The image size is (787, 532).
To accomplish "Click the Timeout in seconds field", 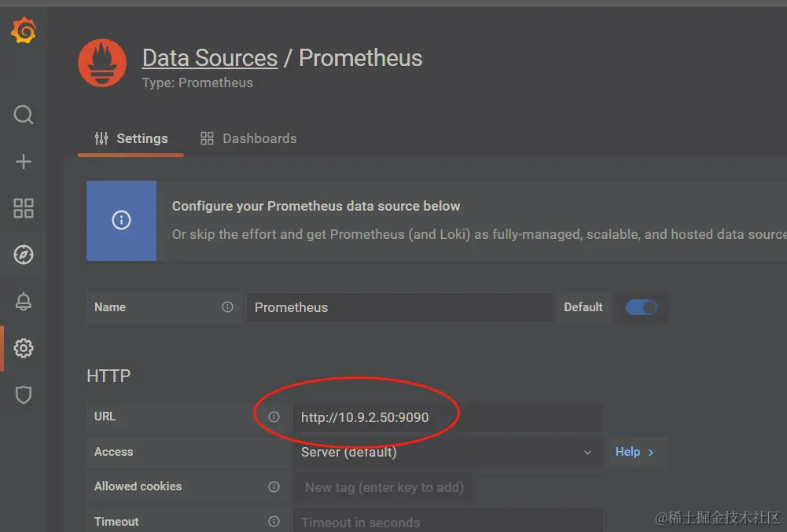I will tap(447, 521).
